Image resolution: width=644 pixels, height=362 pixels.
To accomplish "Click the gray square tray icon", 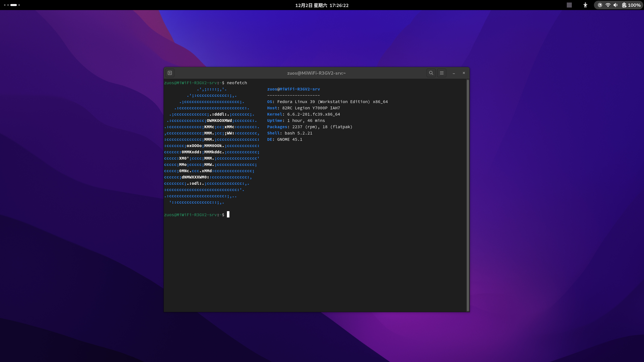I will coord(569,5).
